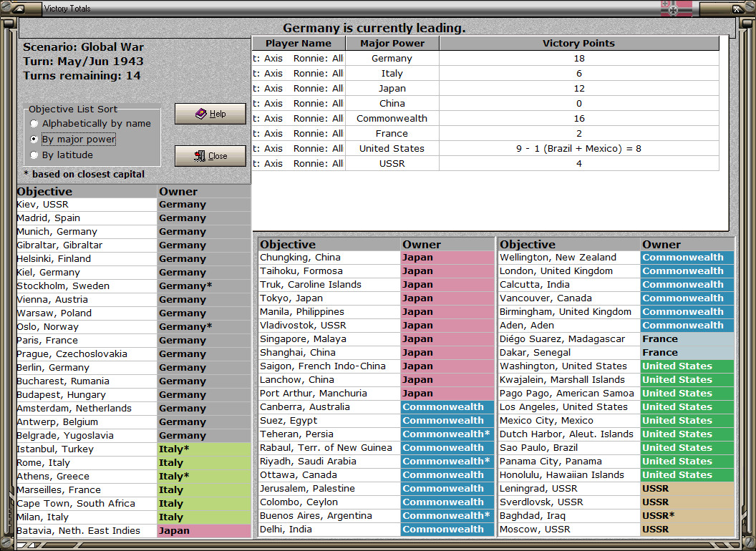
Task: Select the Pago Pago, American Samoa objective
Action: point(569,394)
